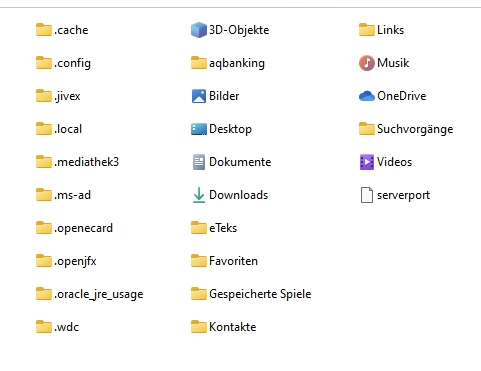Viewport: 481px width, 371px height.
Task: Click the .config folder icon
Action: (44, 63)
